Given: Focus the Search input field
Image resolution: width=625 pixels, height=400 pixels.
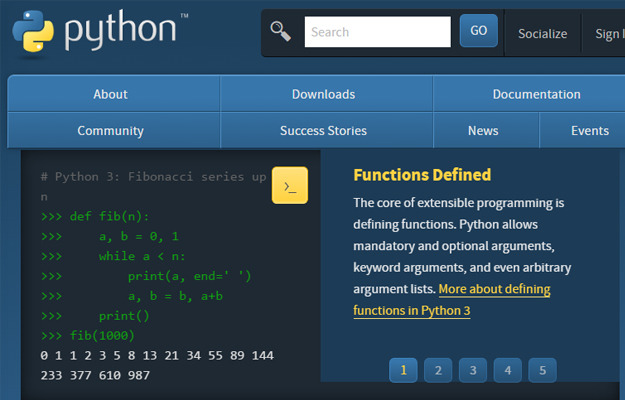Looking at the screenshot, I should coord(377,32).
